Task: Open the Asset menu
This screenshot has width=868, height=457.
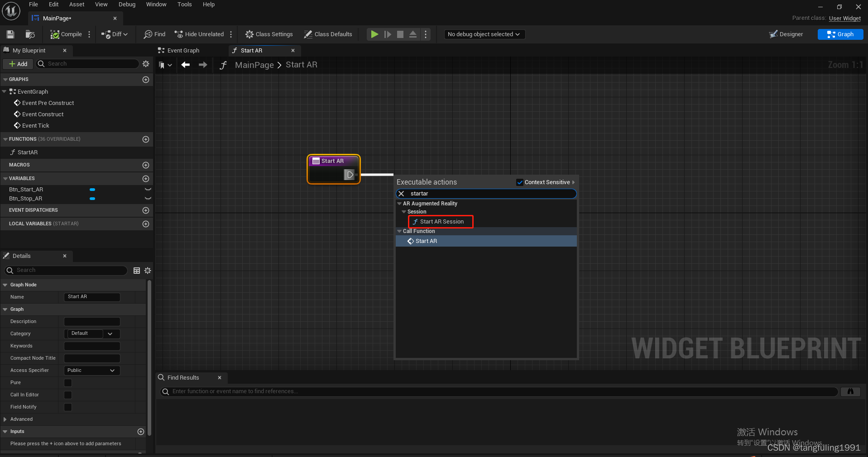Action: point(77,5)
